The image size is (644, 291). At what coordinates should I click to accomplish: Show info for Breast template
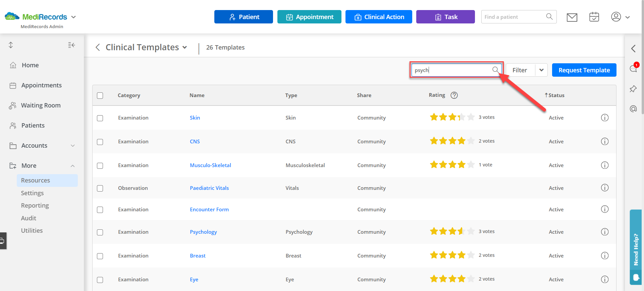coord(605,256)
